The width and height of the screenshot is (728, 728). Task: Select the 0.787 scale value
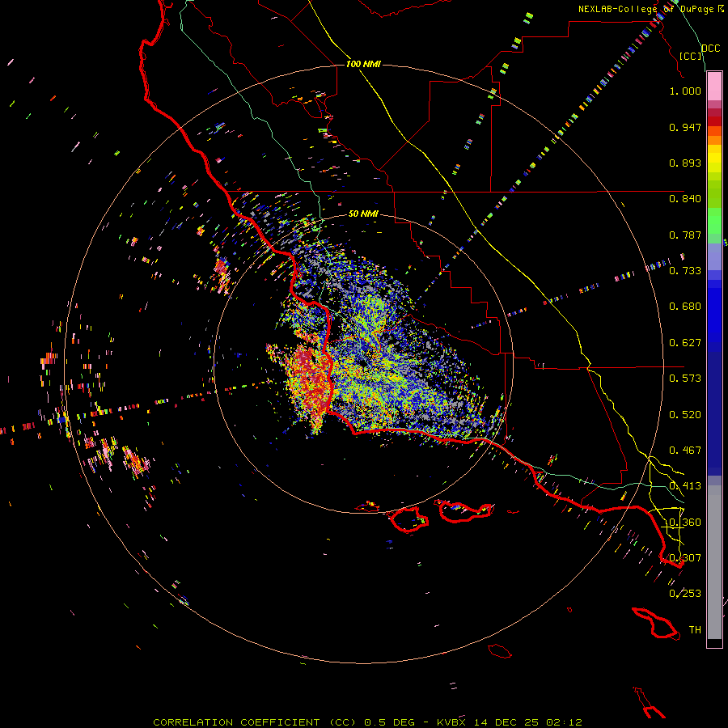point(685,235)
